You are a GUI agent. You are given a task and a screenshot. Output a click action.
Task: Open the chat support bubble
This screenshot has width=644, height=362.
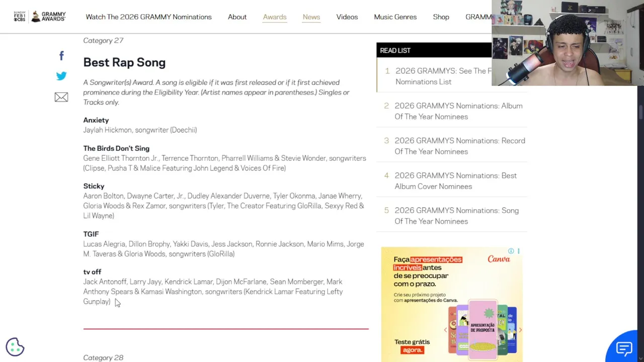(x=624, y=348)
